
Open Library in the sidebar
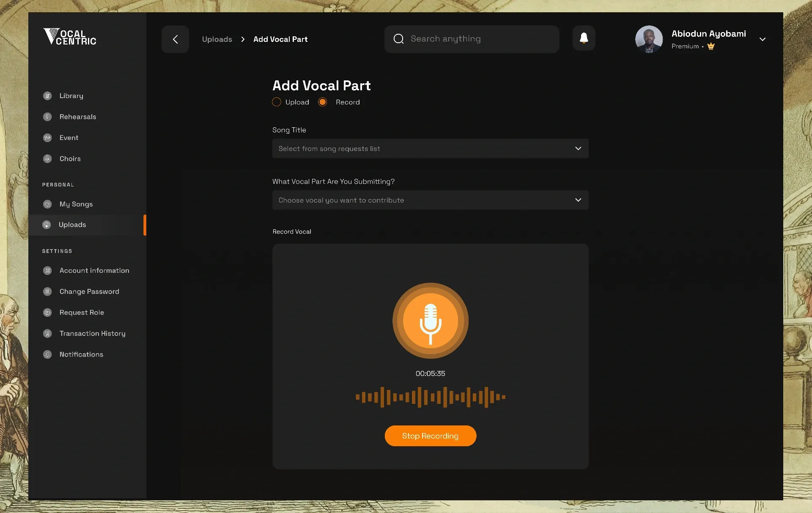(x=71, y=96)
